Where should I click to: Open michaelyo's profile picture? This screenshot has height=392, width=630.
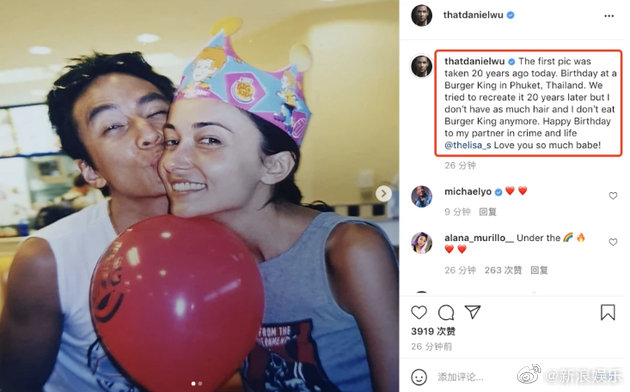click(421, 197)
